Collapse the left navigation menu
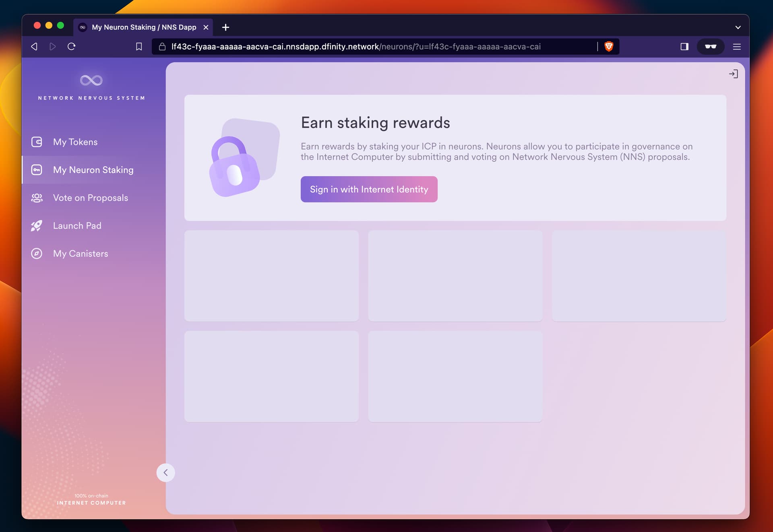Image resolution: width=773 pixels, height=532 pixels. [x=165, y=472]
